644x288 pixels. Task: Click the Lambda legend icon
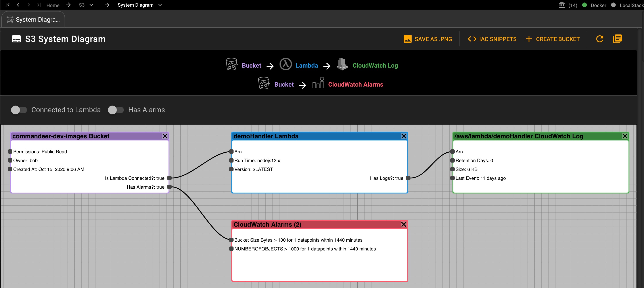(x=286, y=64)
